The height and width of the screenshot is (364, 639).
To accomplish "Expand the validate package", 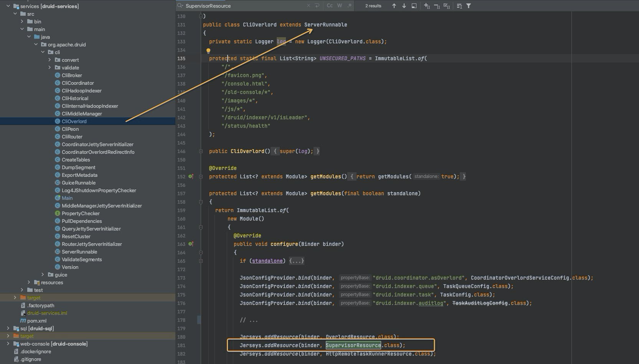I will [50, 68].
